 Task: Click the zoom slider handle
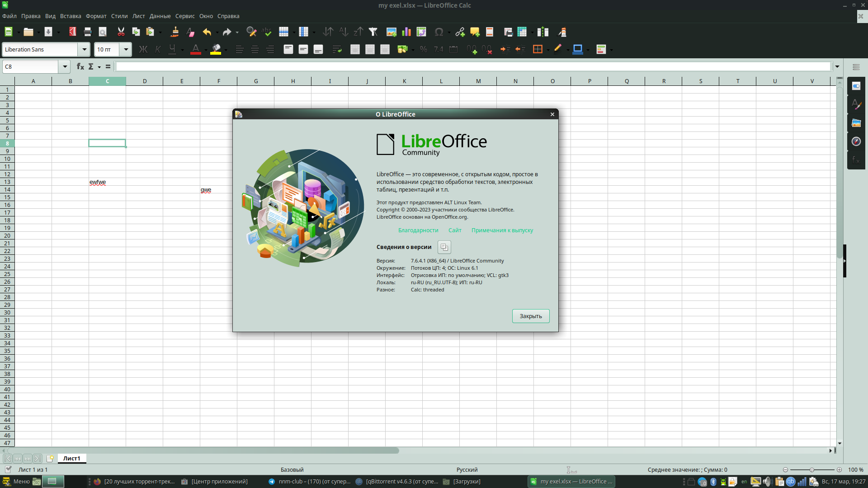pyautogui.click(x=812, y=470)
